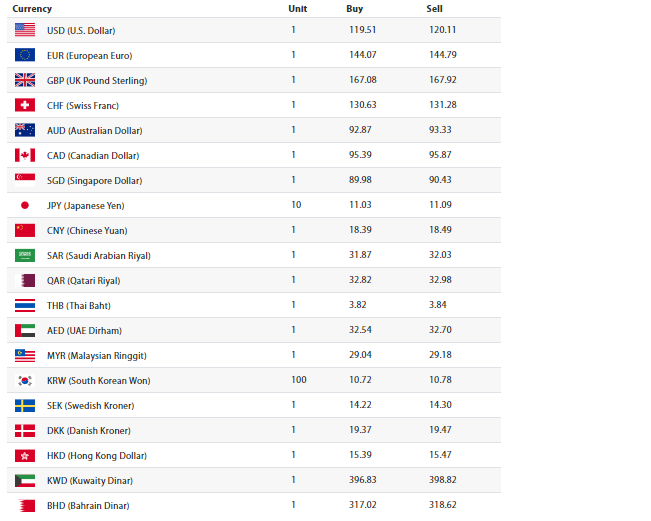651x521 pixels.
Task: Click the U.S. Dollar flag icon
Action: tap(25, 30)
